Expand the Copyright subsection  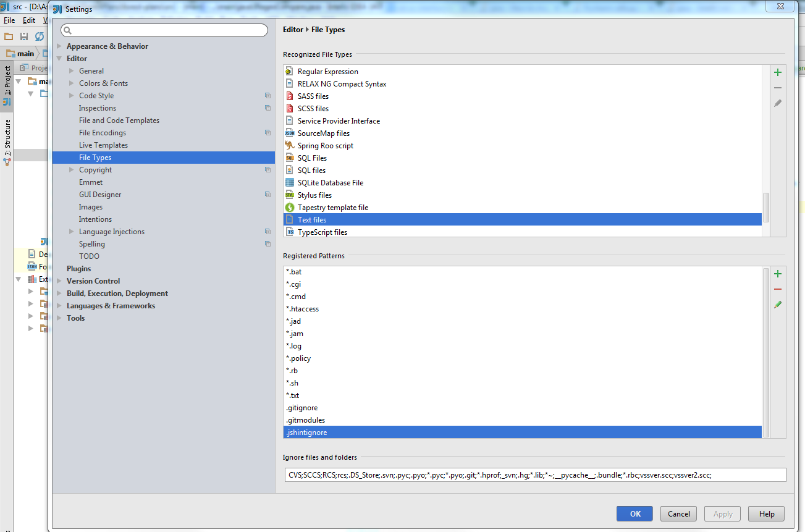click(72, 170)
